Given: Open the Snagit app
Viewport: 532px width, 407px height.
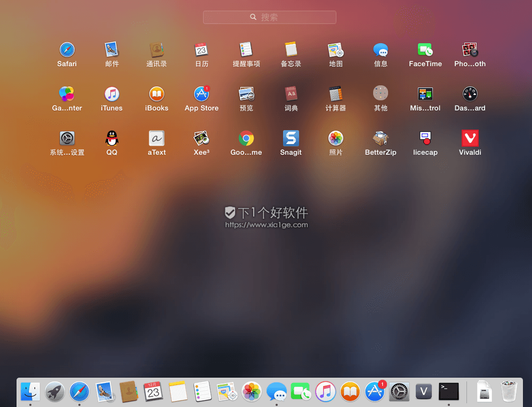Looking at the screenshot, I should (x=291, y=139).
